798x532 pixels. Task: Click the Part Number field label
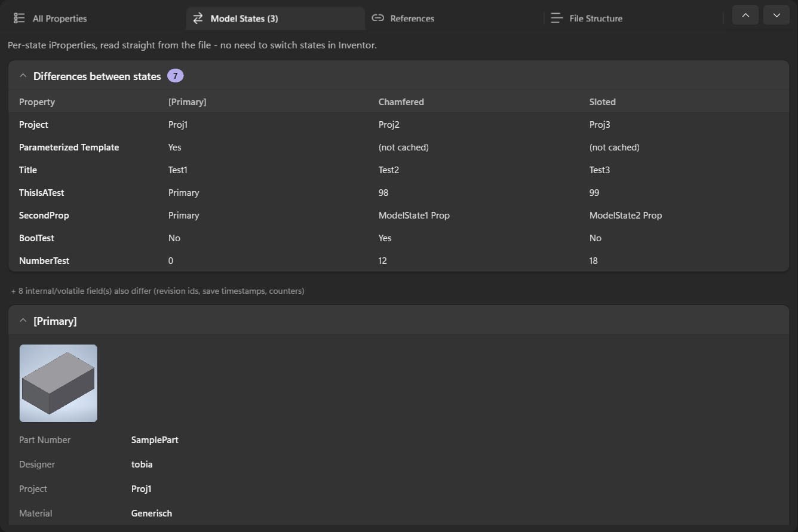point(45,440)
